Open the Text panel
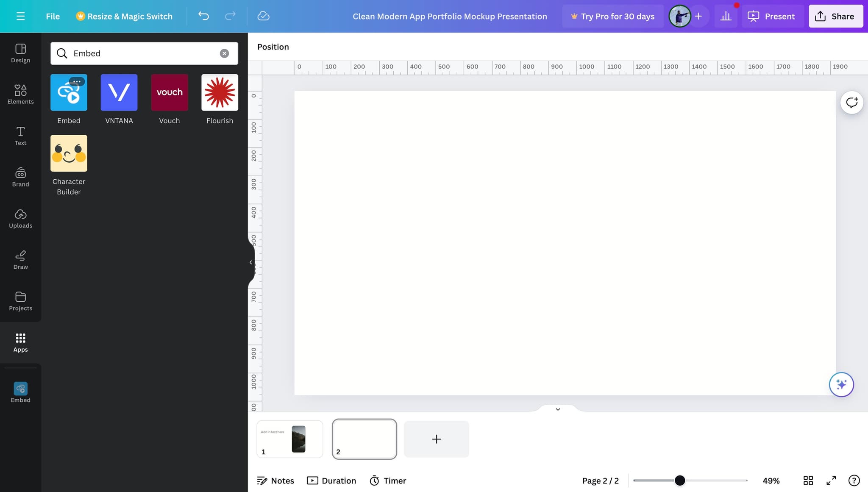This screenshot has height=492, width=868. [20, 136]
